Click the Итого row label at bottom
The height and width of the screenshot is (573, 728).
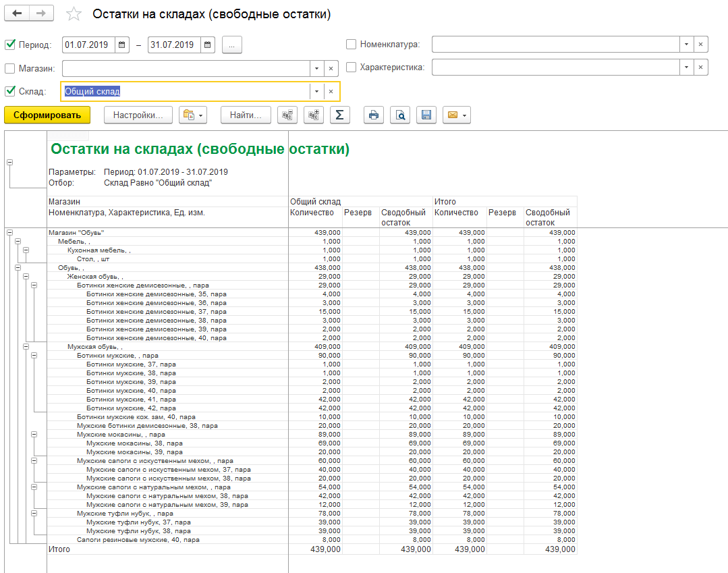(x=59, y=549)
